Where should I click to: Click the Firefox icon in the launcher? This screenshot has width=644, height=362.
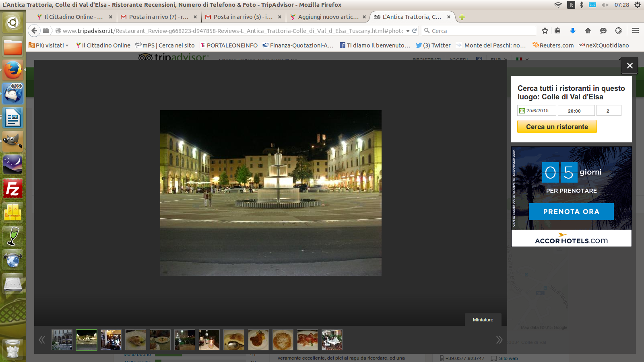pyautogui.click(x=13, y=70)
